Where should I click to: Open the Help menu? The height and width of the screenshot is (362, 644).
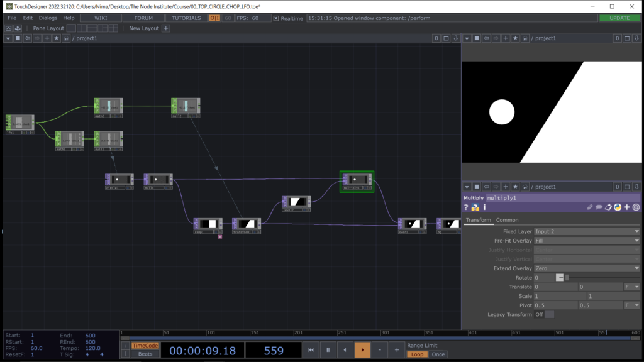point(69,18)
